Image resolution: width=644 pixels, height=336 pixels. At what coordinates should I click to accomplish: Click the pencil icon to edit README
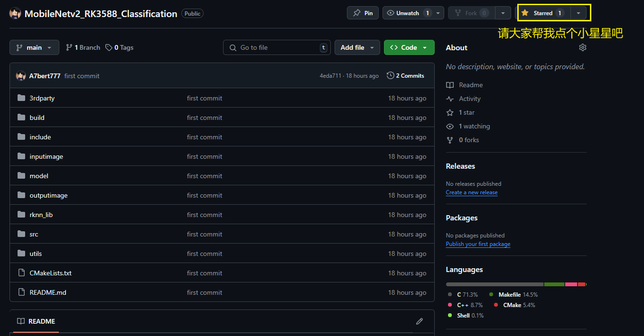click(420, 321)
